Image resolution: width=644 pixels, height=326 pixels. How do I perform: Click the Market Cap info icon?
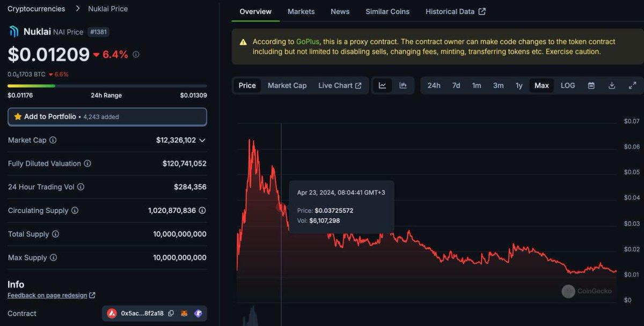click(x=53, y=140)
